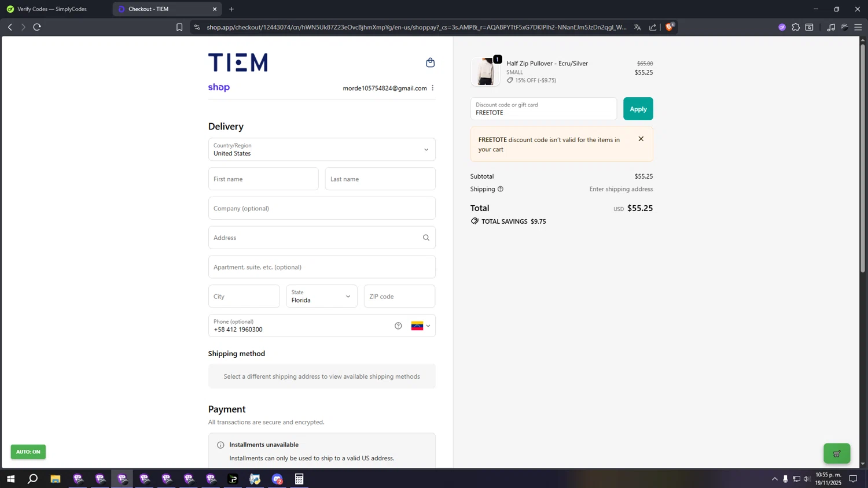Open the notifications center icon
The height and width of the screenshot is (488, 868).
(853, 479)
